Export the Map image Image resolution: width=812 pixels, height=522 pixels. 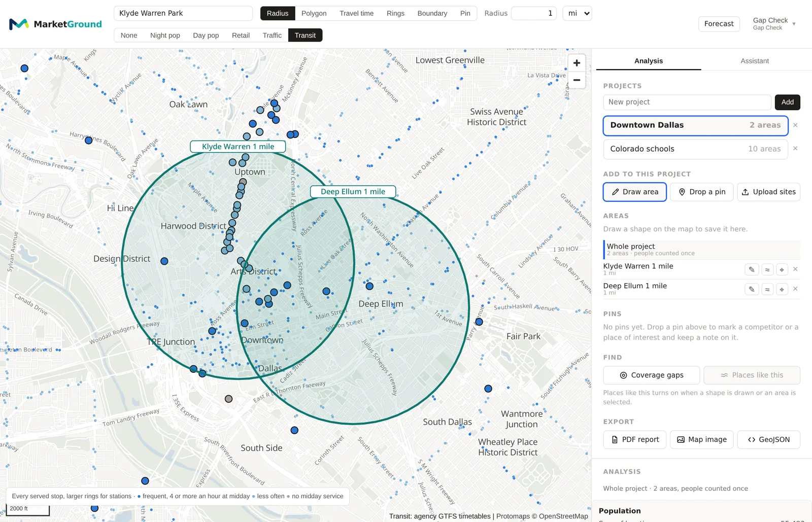tap(702, 439)
